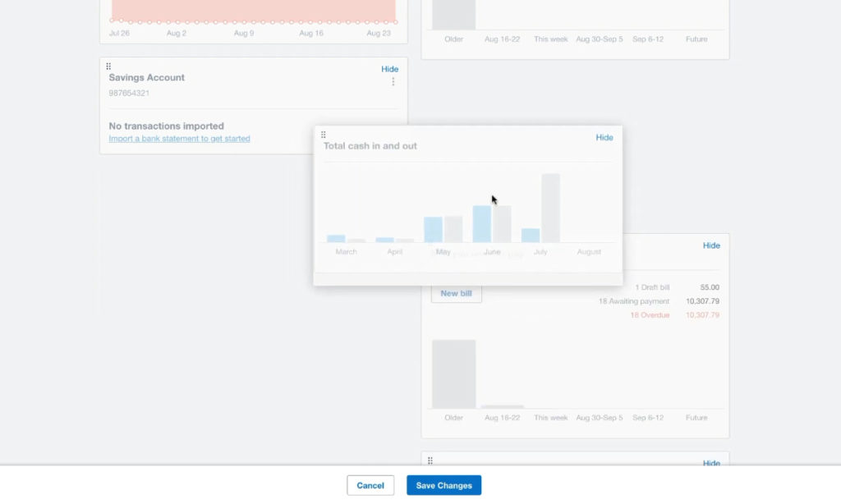This screenshot has height=504, width=841.
Task: Hide the Savings Account panel
Action: [x=388, y=69]
